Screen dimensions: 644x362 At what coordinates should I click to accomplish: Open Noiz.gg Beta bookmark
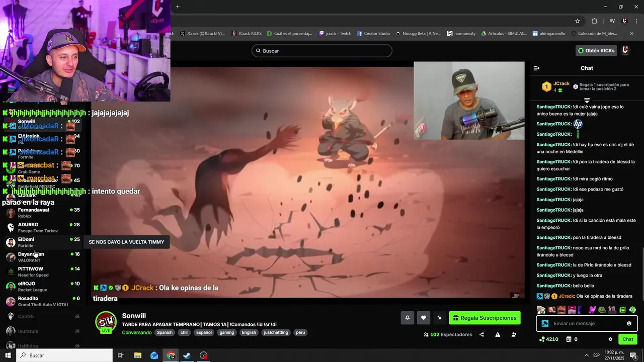tap(418, 34)
